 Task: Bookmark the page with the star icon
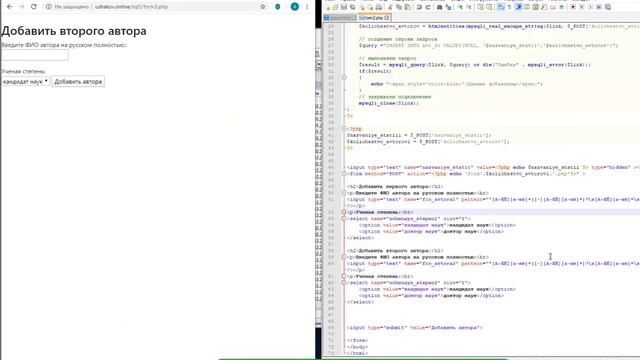(262, 7)
